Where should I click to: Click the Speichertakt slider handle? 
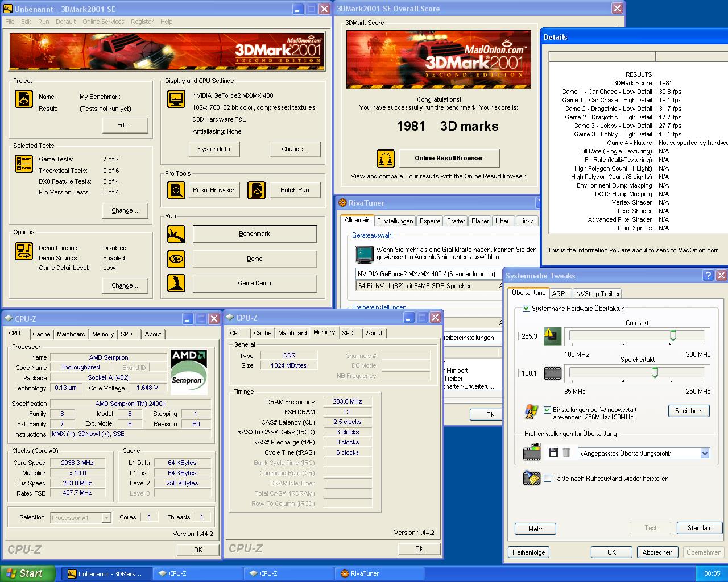pos(655,372)
